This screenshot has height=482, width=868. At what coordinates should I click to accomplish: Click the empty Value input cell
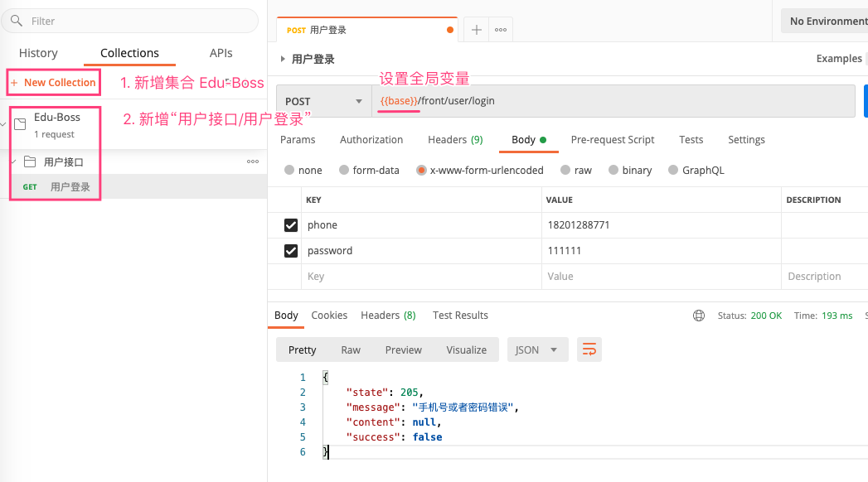pyautogui.click(x=661, y=277)
